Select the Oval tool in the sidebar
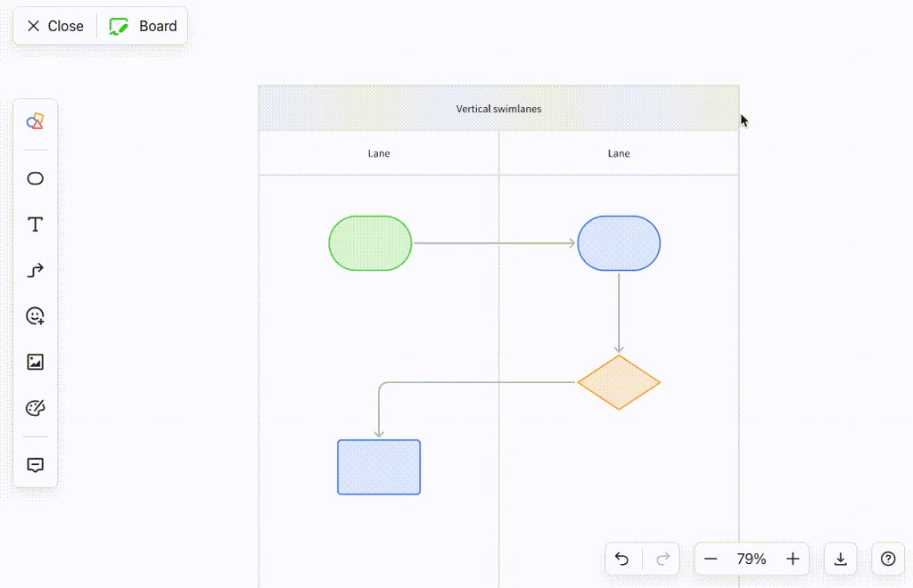The image size is (913, 588). [x=35, y=178]
